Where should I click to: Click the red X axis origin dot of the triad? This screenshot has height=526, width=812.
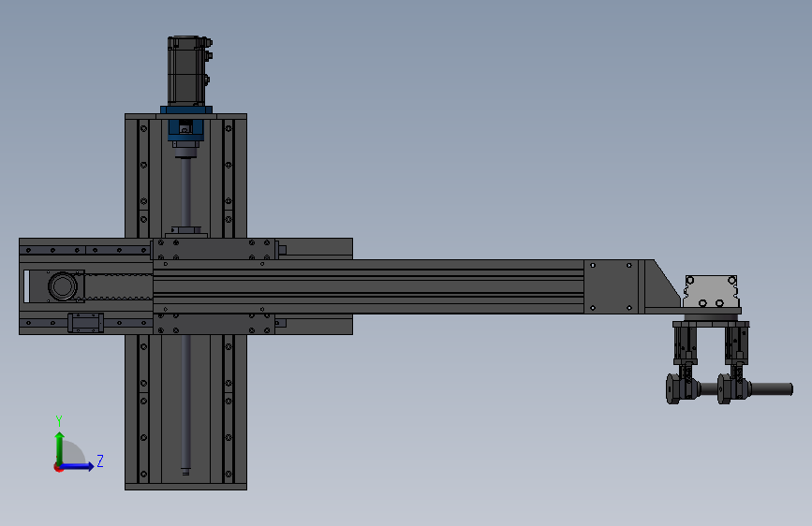click(x=58, y=467)
